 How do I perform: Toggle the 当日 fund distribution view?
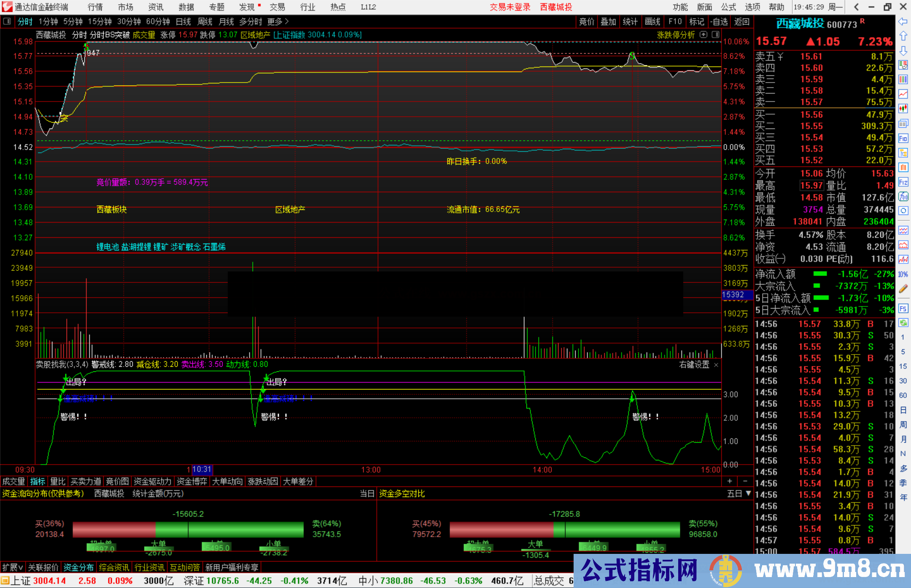coord(367,494)
